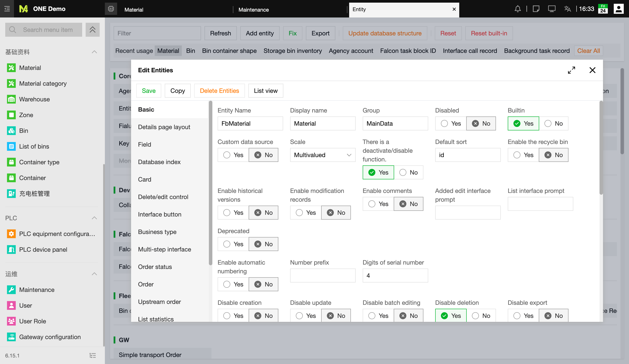Open Material category sidebar icon
This screenshot has height=364, width=629.
pyautogui.click(x=11, y=83)
